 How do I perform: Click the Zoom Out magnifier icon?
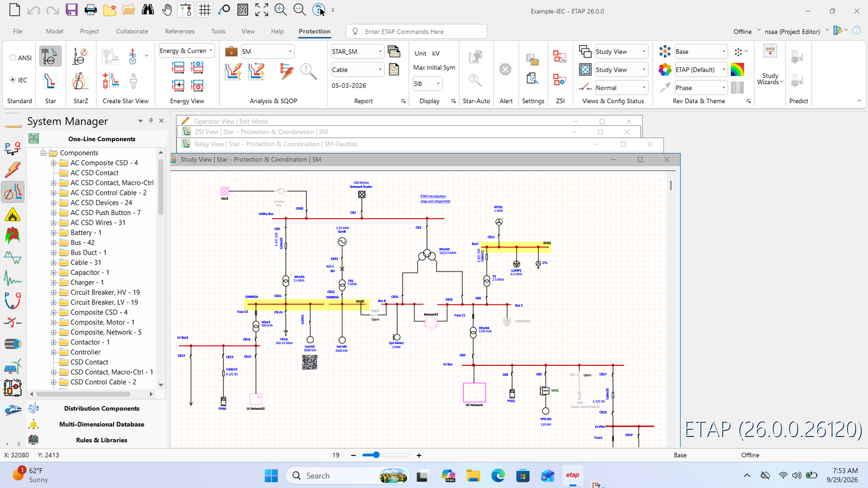tap(299, 10)
